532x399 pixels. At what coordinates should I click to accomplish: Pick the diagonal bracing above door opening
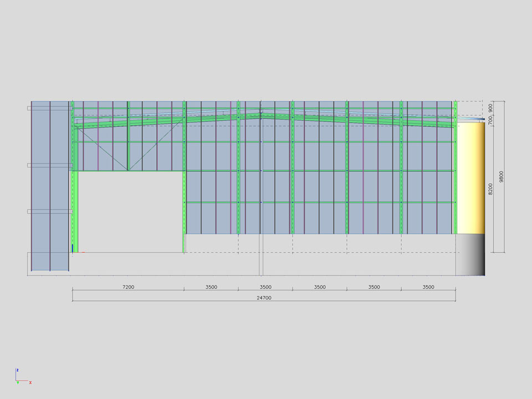tap(103, 148)
